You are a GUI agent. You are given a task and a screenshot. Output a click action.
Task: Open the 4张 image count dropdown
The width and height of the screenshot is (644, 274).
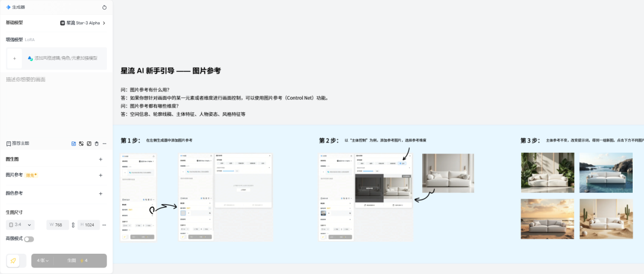click(42, 261)
